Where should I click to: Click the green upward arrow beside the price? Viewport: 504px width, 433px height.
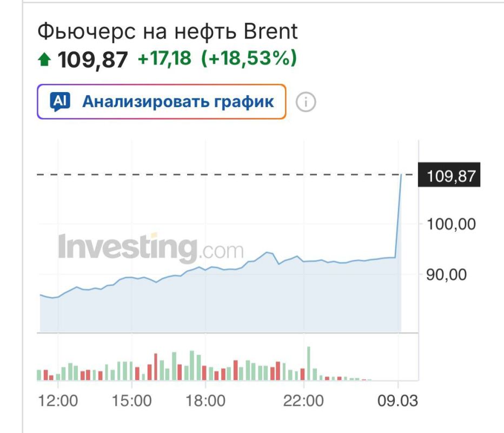[x=45, y=60]
